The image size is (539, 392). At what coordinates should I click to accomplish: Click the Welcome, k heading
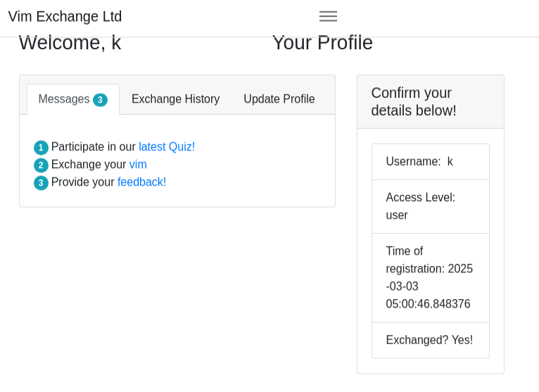tap(70, 43)
